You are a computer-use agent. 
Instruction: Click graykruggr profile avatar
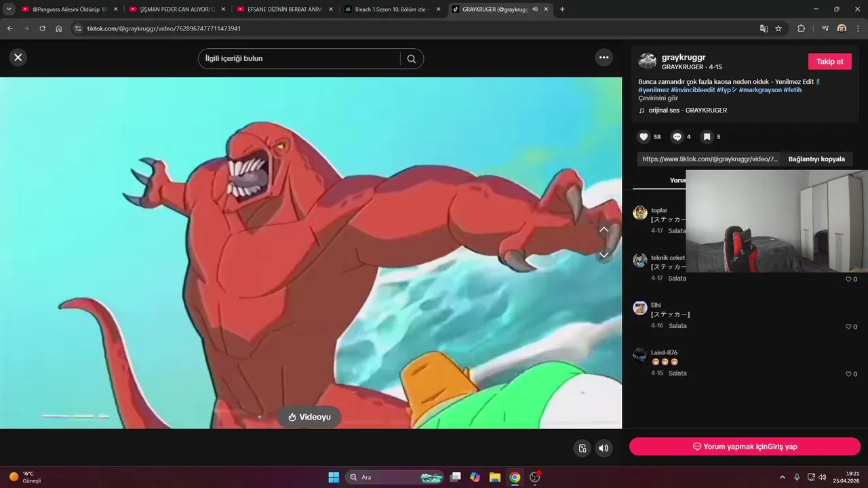[x=648, y=62]
